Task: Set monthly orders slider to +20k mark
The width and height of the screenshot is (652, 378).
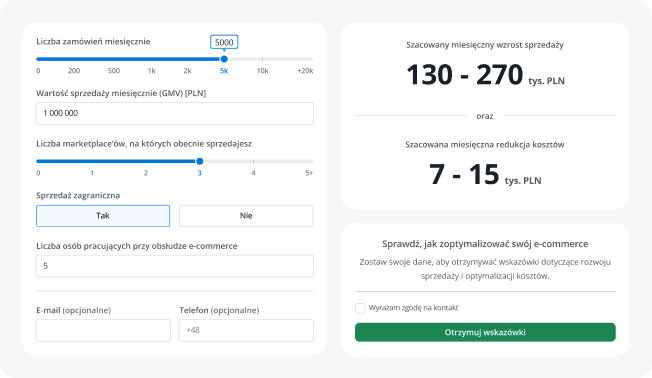Action: tap(311, 59)
